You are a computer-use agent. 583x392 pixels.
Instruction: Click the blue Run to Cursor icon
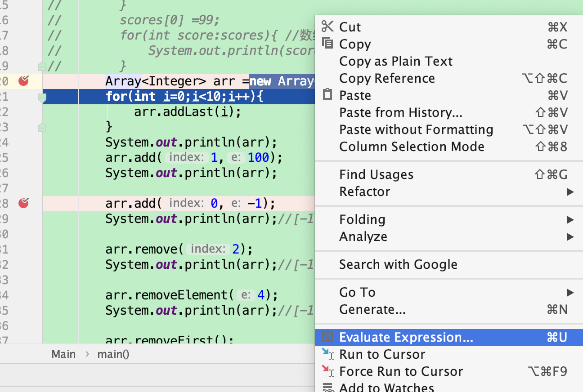328,354
